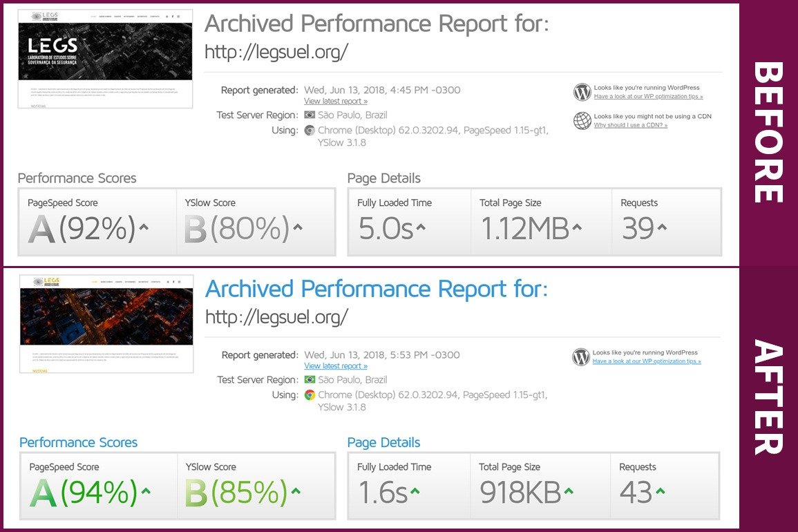The height and width of the screenshot is (532, 798).
Task: Click the colored Chrome icon in the after report
Action: pyautogui.click(x=310, y=395)
